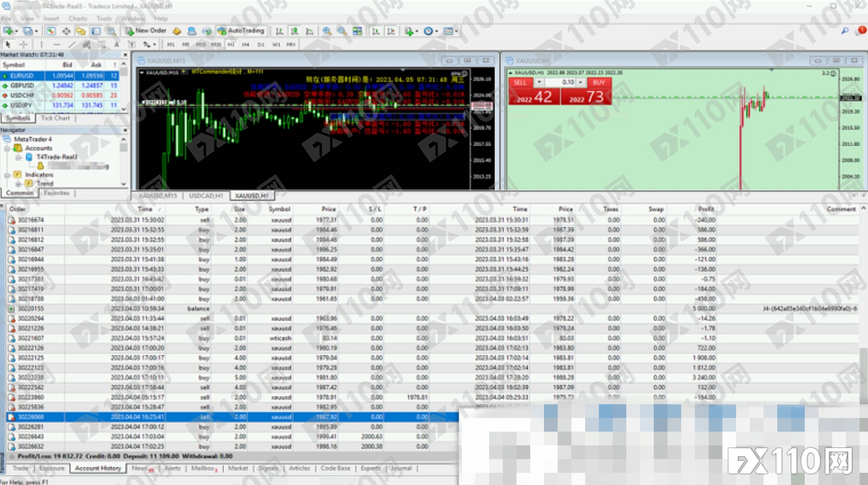Viewport: 868px width, 485px height.
Task: Open the search magnifier at top right
Action: [x=845, y=31]
